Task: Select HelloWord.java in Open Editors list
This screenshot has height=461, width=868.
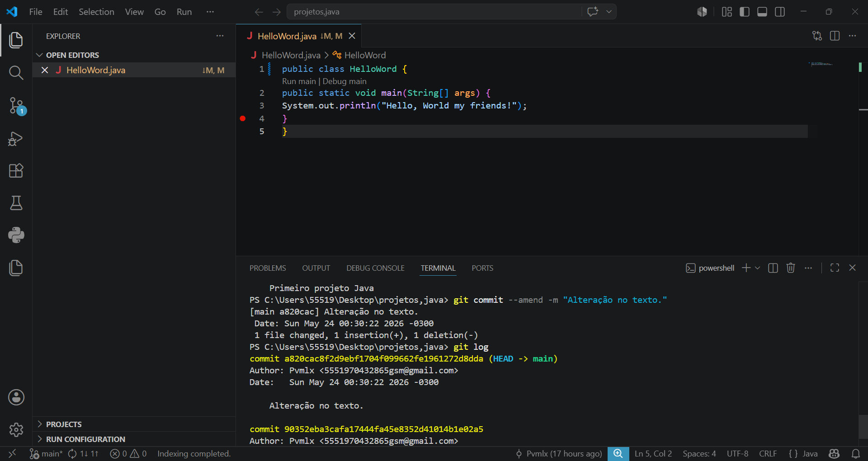Action: pyautogui.click(x=134, y=70)
